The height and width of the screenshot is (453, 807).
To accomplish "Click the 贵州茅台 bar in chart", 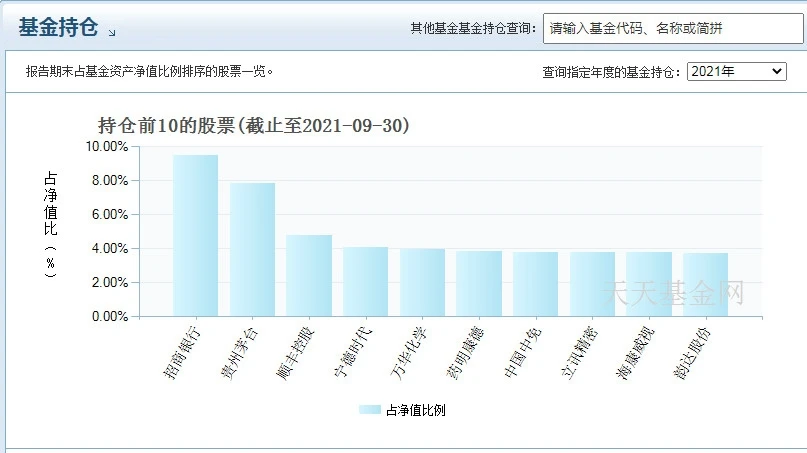I will [252, 249].
